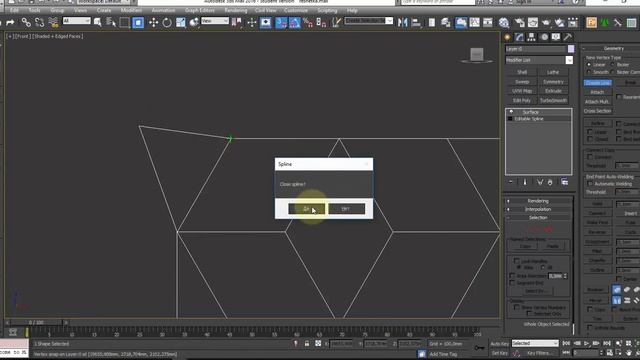Toggle the Area Selection checkbox
The image size is (640, 360).
pos(512,276)
